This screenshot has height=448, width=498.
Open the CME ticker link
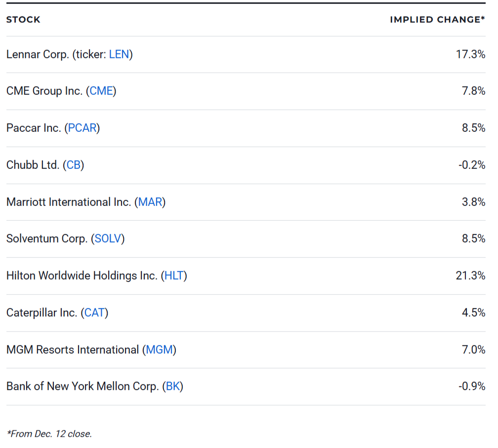[x=101, y=91]
